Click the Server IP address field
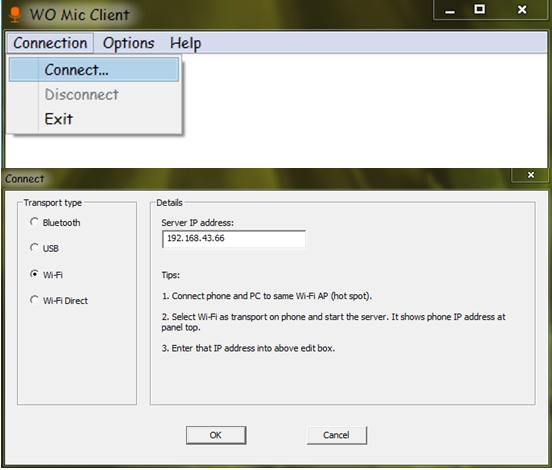The width and height of the screenshot is (552, 470). 234,239
